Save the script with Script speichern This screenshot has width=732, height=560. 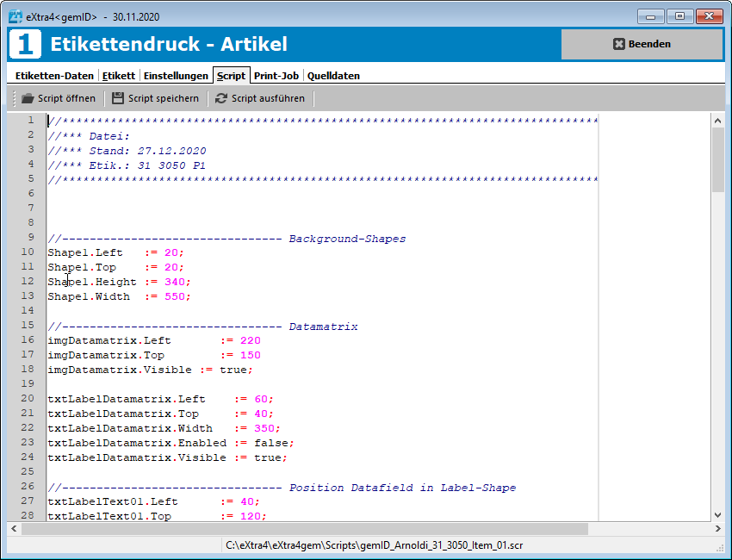(155, 98)
